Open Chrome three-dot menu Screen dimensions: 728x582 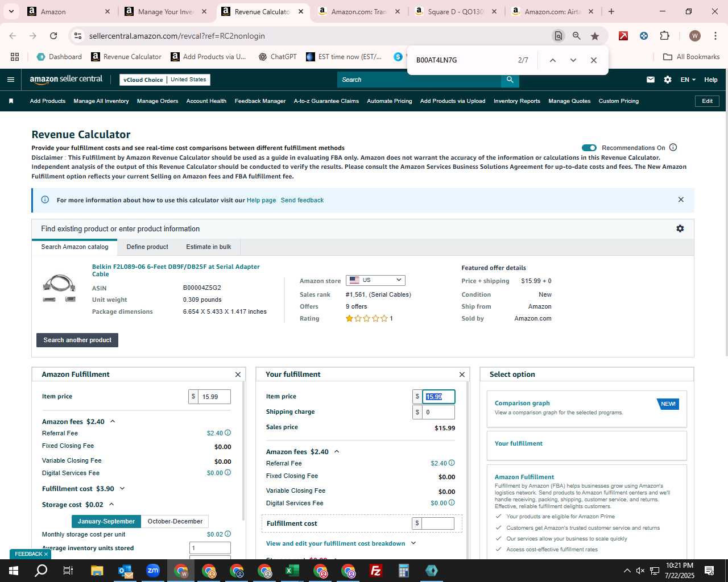pos(715,36)
